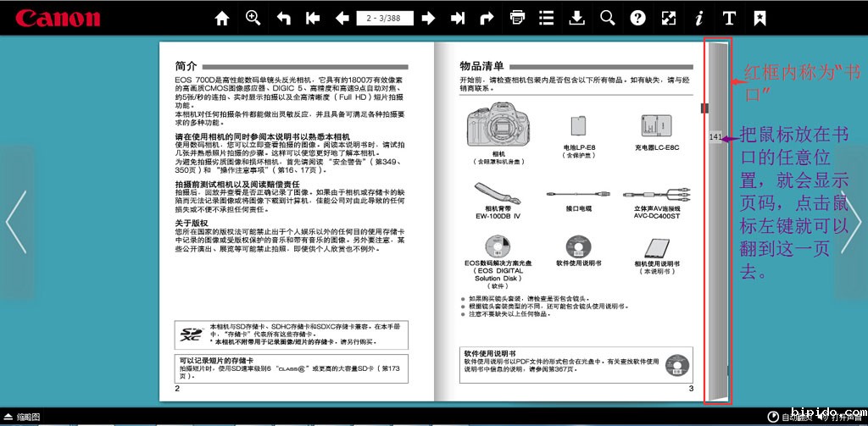Jump to the first page
Image resolution: width=868 pixels, height=426 pixels.
coord(313,18)
